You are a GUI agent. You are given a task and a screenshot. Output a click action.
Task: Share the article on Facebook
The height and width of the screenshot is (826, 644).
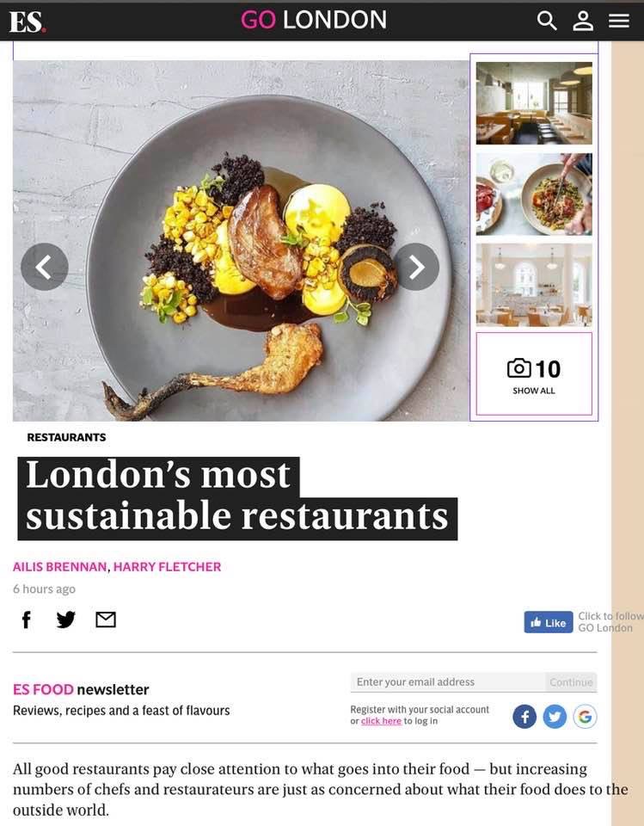27,619
